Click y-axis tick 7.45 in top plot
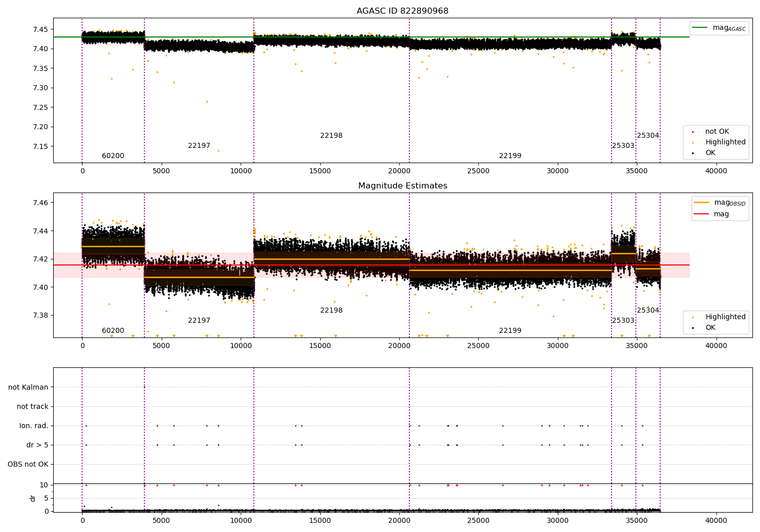This screenshot has height=532, width=760. point(41,29)
